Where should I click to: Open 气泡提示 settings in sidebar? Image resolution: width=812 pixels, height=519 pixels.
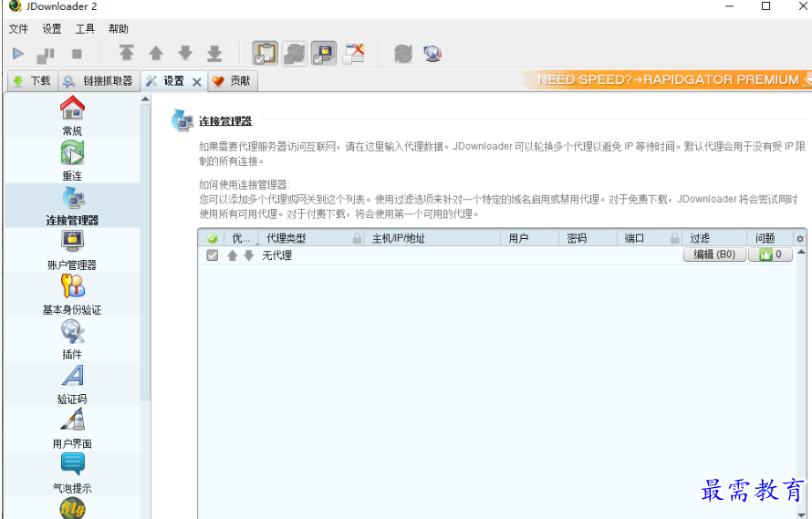point(72,472)
